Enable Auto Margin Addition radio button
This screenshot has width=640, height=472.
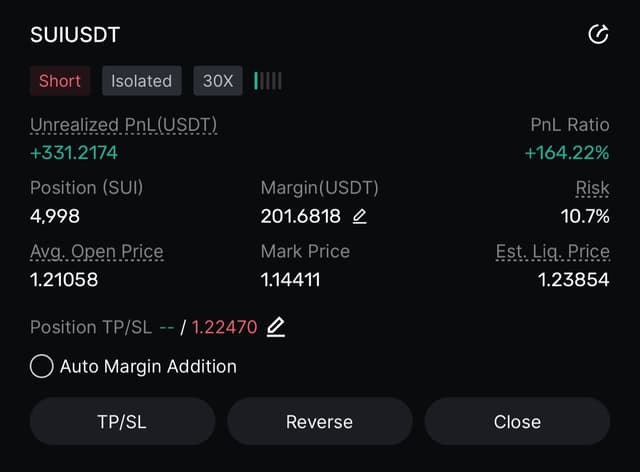pos(42,366)
